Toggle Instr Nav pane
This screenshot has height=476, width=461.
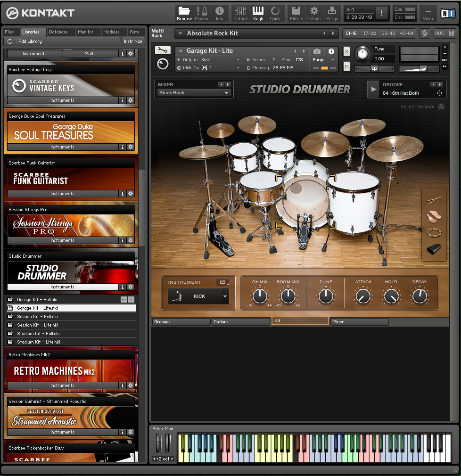133,41
